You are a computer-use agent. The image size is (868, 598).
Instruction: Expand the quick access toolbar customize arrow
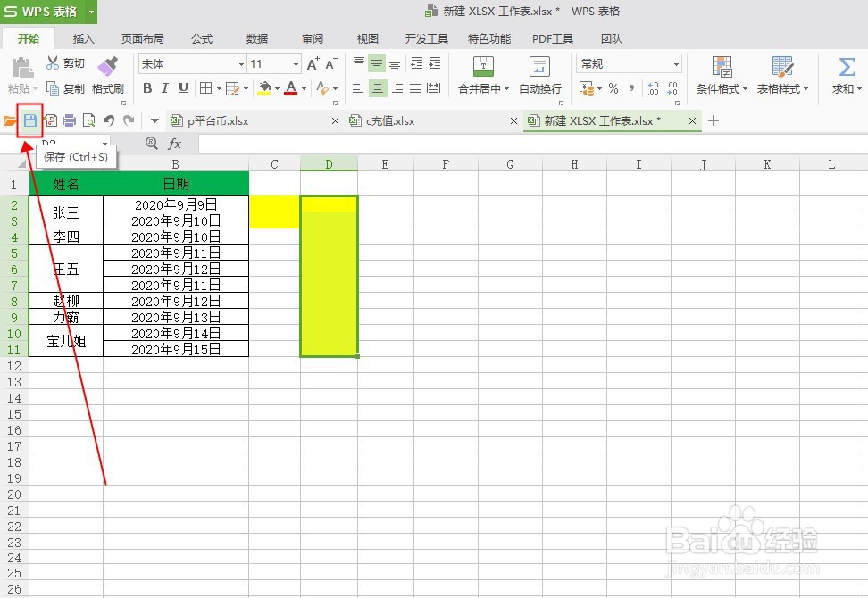click(x=154, y=120)
